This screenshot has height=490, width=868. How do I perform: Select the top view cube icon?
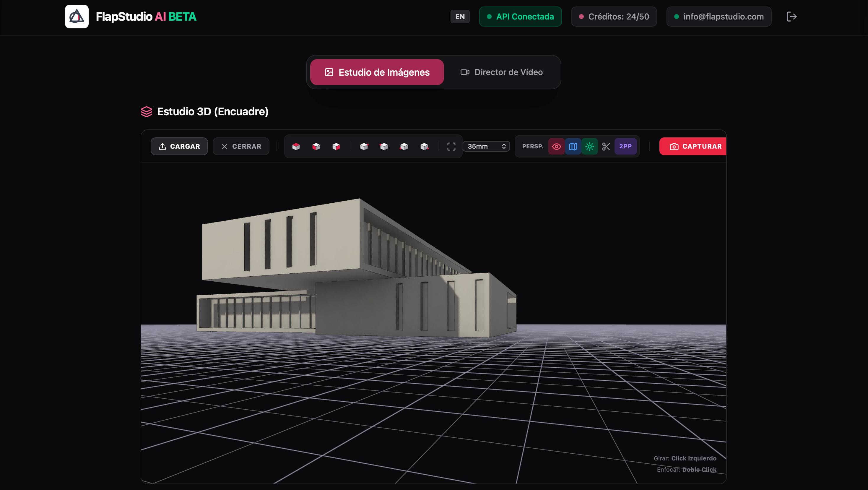coord(296,147)
